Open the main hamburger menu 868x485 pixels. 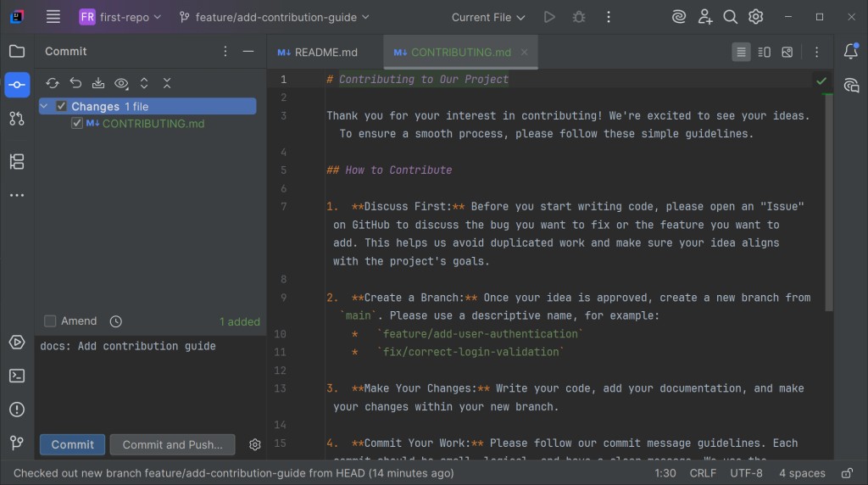(x=53, y=17)
